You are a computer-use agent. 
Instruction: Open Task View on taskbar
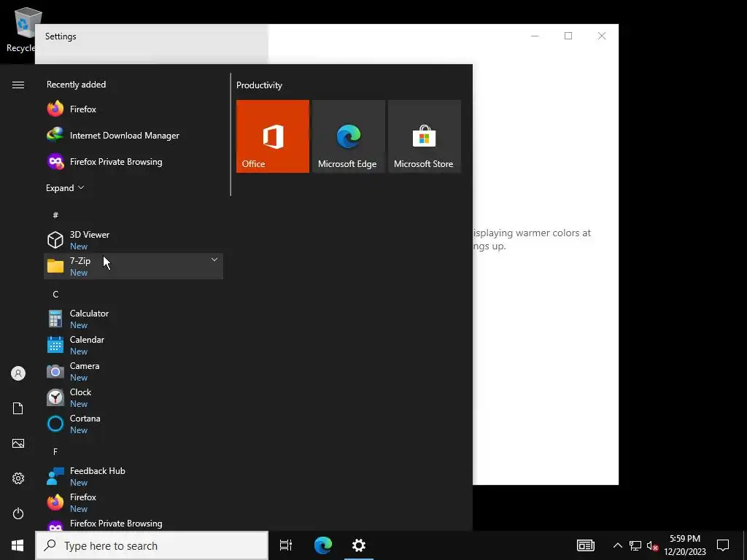(286, 545)
